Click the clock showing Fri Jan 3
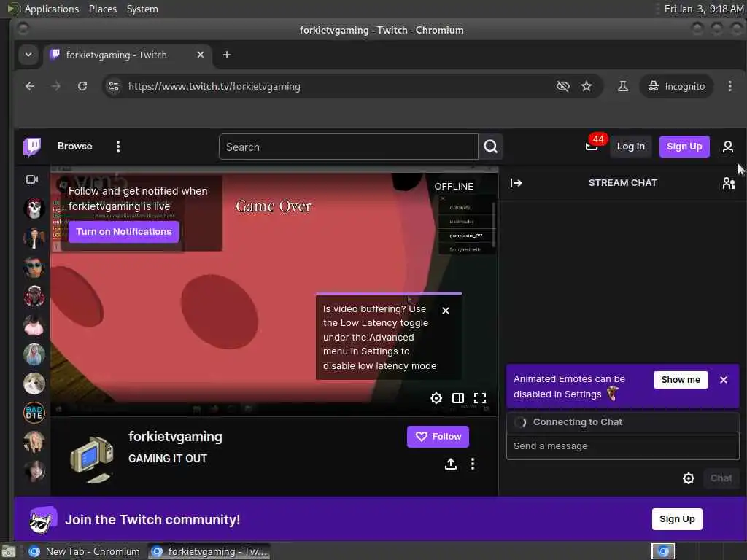This screenshot has width=747, height=560. point(703,9)
